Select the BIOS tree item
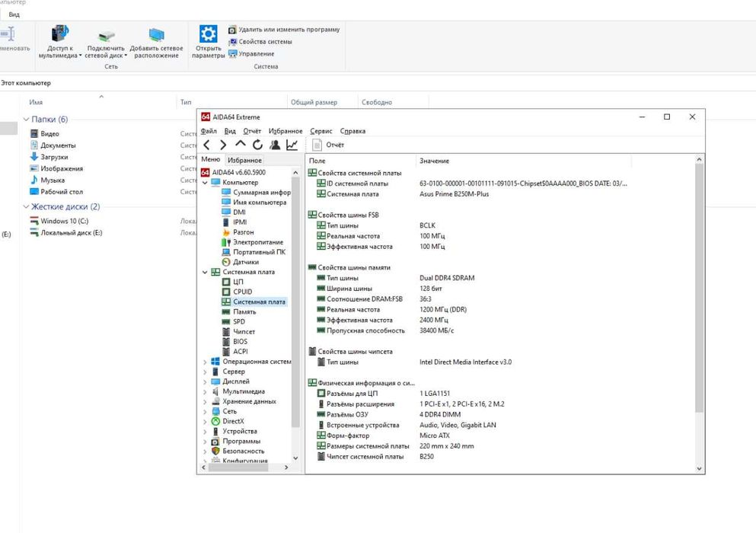 [234, 342]
